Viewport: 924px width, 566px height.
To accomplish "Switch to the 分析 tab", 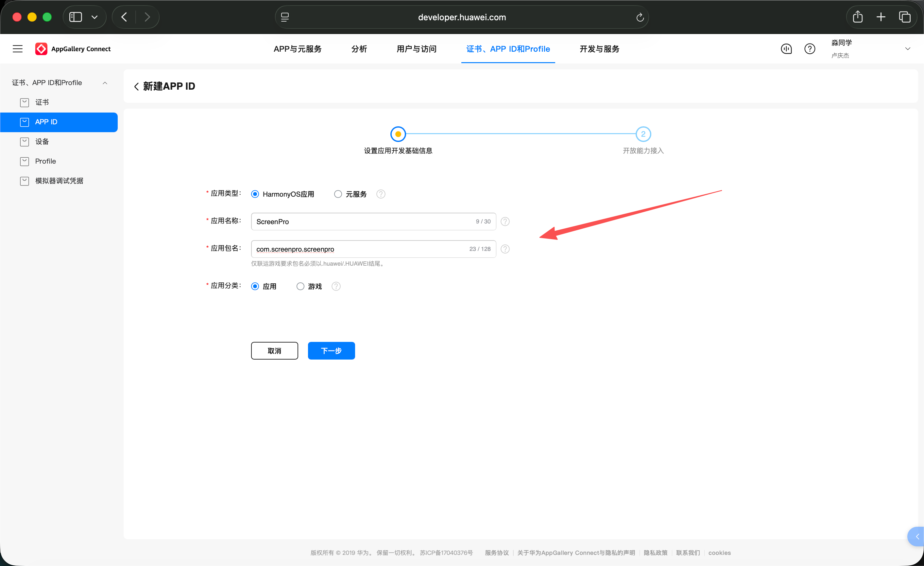I will coord(359,49).
